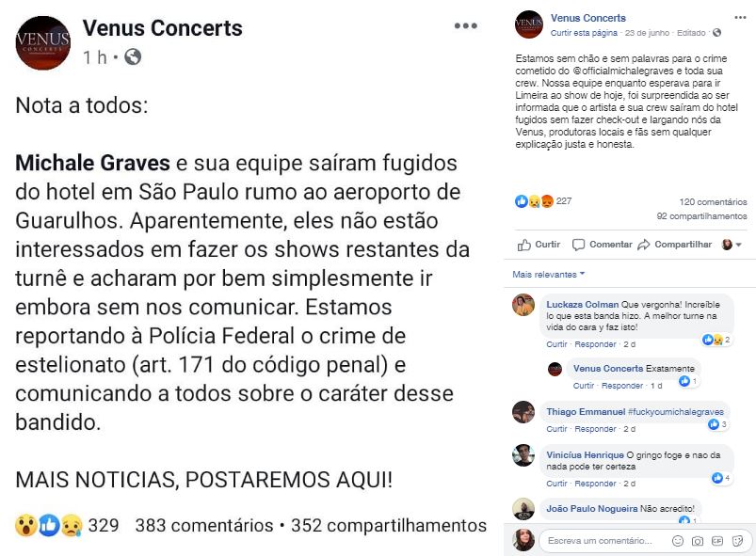Image resolution: width=756 pixels, height=556 pixels.
Task: Open the sticker picker in comment box
Action: tap(736, 541)
